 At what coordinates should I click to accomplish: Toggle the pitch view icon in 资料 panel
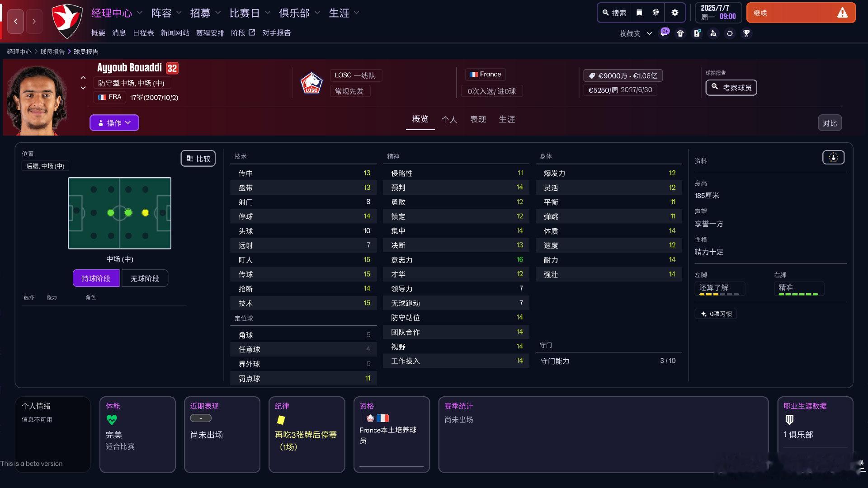pyautogui.click(x=833, y=157)
